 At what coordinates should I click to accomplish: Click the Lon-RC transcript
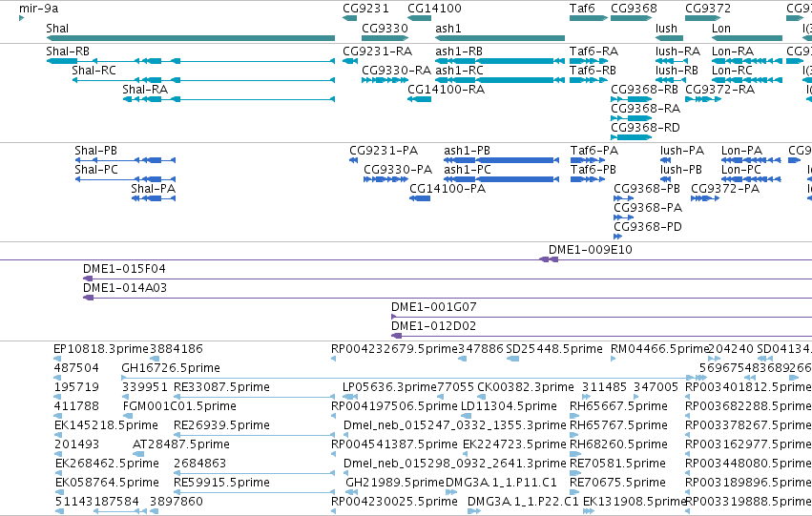click(x=747, y=80)
